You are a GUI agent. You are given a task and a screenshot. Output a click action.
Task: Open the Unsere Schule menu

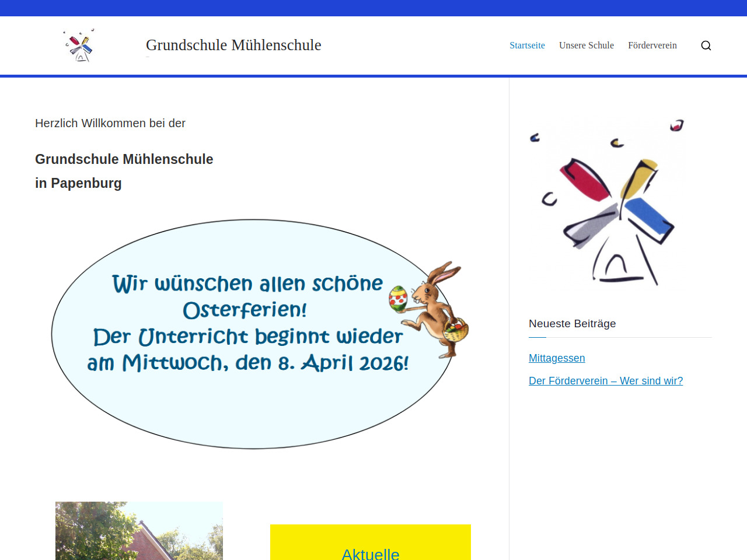[x=586, y=45]
